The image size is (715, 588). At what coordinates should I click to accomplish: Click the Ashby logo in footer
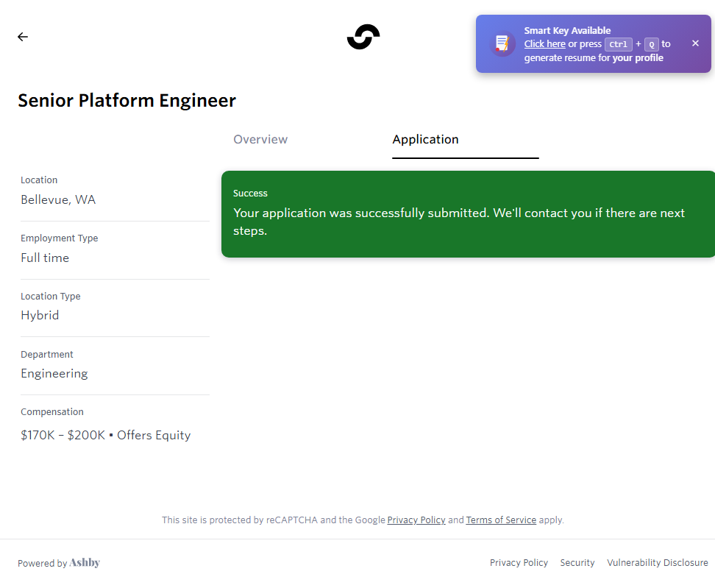(x=85, y=563)
